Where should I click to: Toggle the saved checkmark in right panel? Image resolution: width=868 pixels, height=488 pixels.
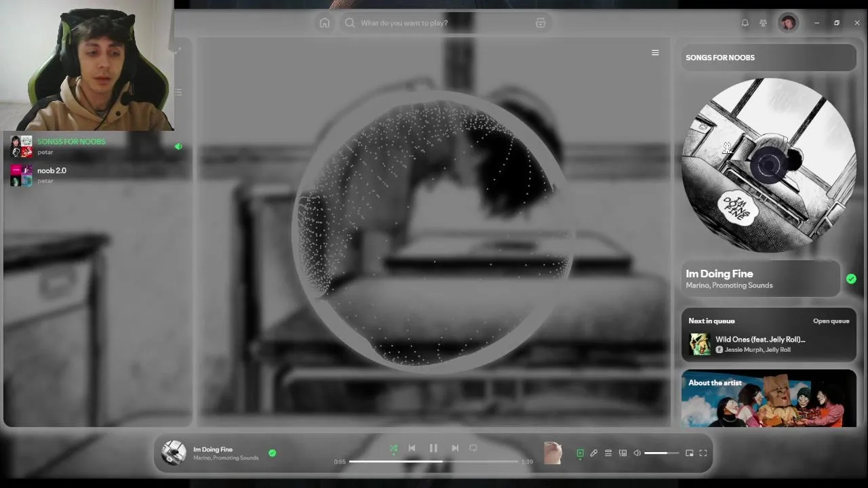pos(851,279)
